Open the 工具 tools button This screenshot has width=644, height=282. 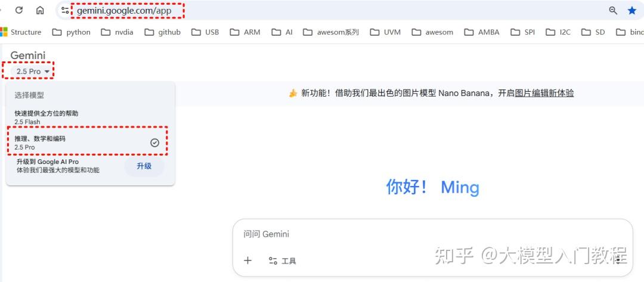click(282, 261)
